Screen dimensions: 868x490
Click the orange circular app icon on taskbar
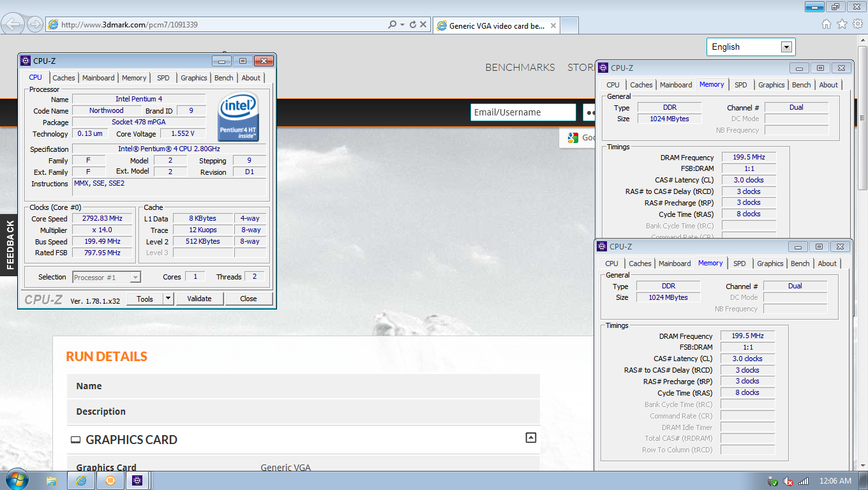click(x=110, y=480)
